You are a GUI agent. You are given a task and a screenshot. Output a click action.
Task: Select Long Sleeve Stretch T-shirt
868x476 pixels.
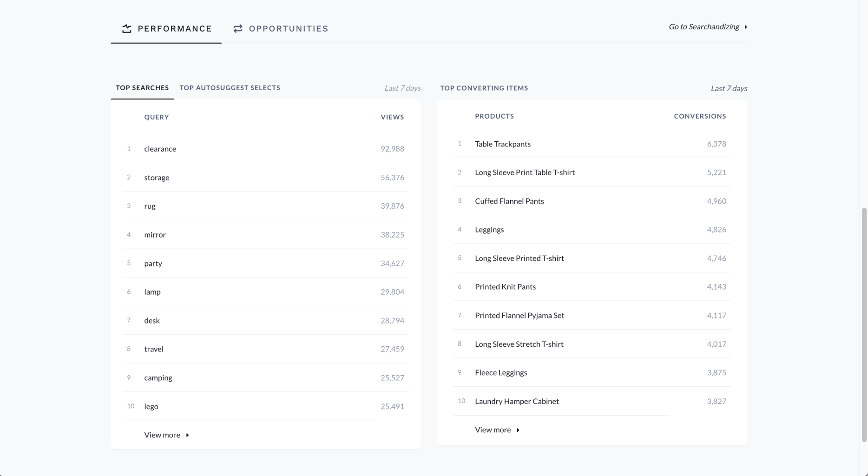pos(519,344)
